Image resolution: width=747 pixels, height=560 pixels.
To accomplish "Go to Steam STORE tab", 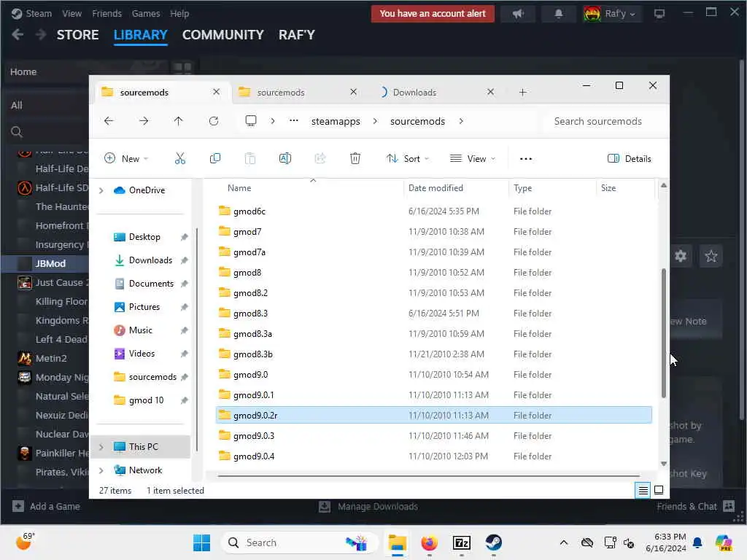I will pyautogui.click(x=77, y=35).
